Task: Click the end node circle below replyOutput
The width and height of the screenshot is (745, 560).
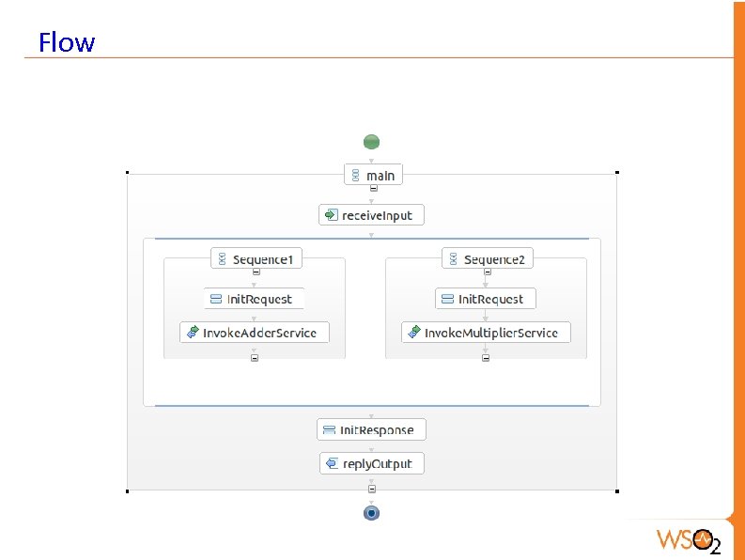Action: [x=372, y=513]
